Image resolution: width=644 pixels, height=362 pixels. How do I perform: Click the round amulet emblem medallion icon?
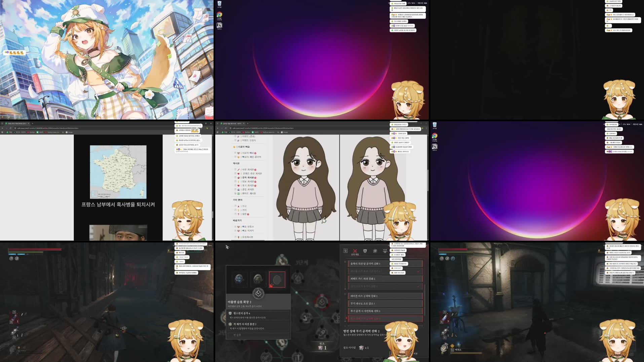pyautogui.click(x=259, y=294)
